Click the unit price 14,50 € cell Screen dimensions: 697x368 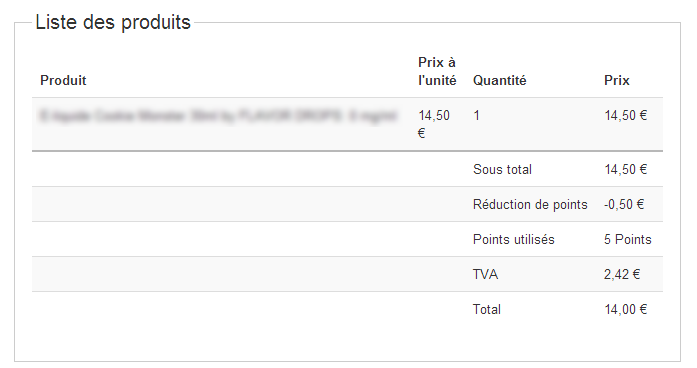tap(434, 124)
